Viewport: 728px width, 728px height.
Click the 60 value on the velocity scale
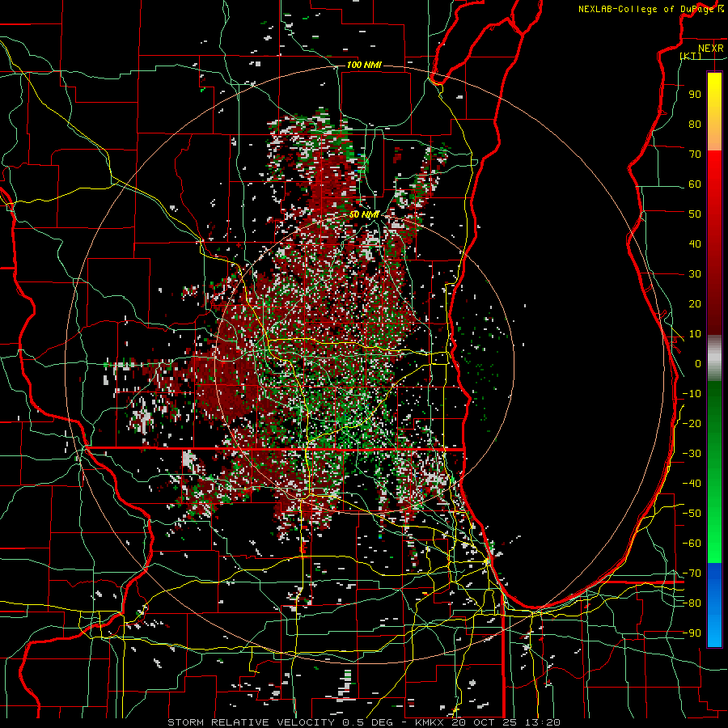coord(695,184)
